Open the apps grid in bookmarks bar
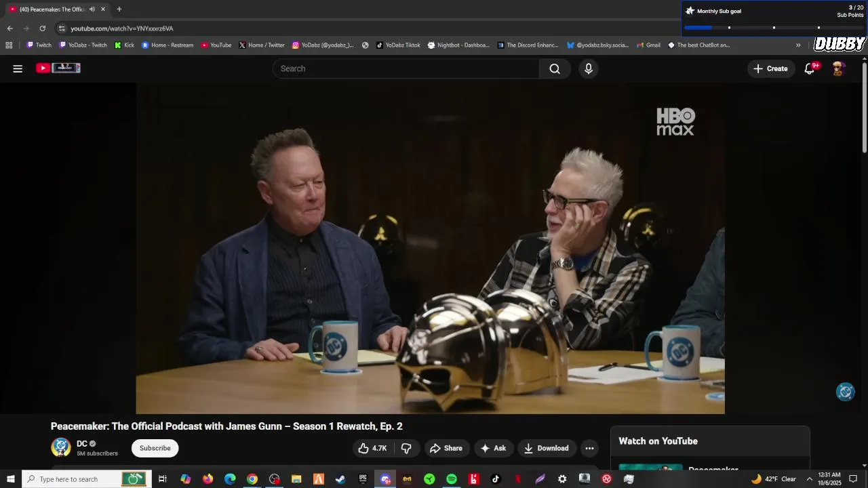Image resolution: width=868 pixels, height=488 pixels. click(x=9, y=45)
